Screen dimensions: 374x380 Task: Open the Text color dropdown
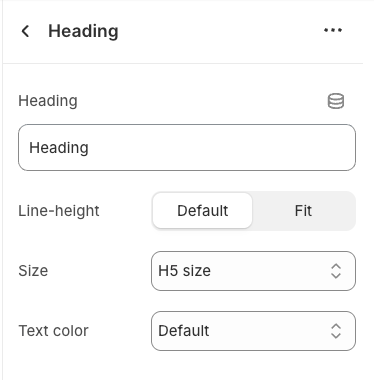click(x=253, y=331)
